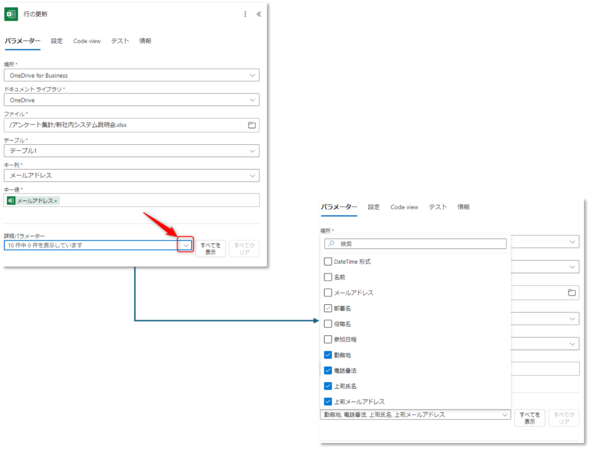Uncheck the 上司メールアドレス checkbox

[328, 402]
